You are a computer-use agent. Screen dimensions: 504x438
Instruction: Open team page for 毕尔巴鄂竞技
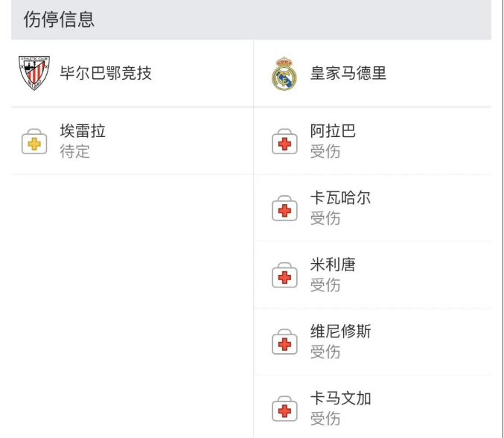(106, 73)
